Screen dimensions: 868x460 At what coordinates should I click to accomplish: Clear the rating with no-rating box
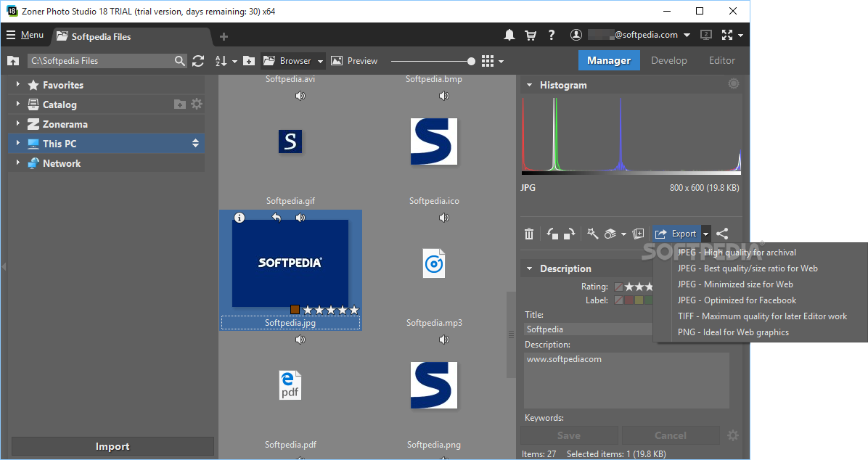pyautogui.click(x=618, y=287)
